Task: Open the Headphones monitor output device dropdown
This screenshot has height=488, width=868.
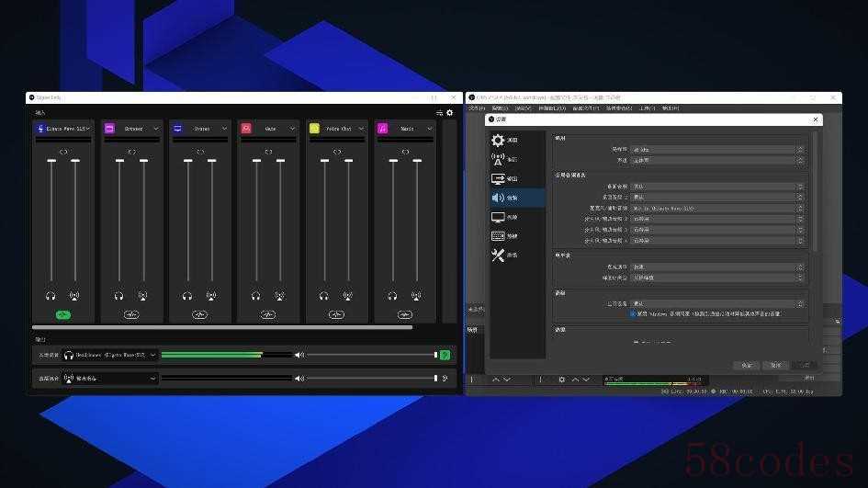Action: (110, 355)
